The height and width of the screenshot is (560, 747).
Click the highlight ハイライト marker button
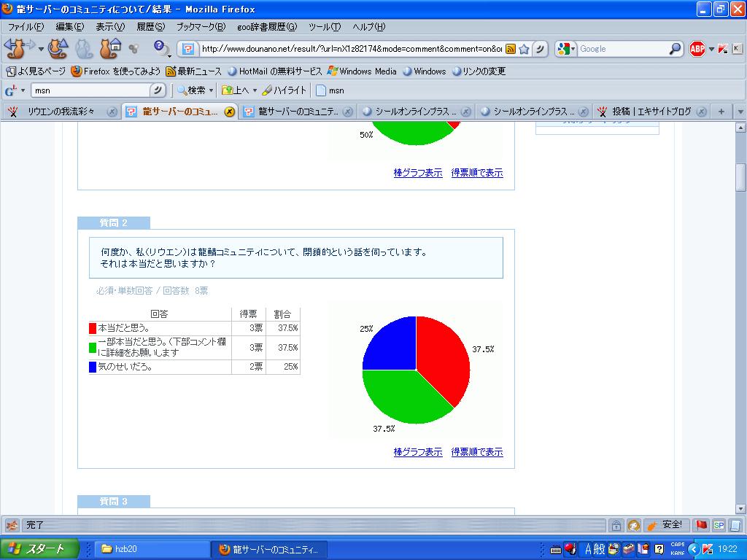284,90
